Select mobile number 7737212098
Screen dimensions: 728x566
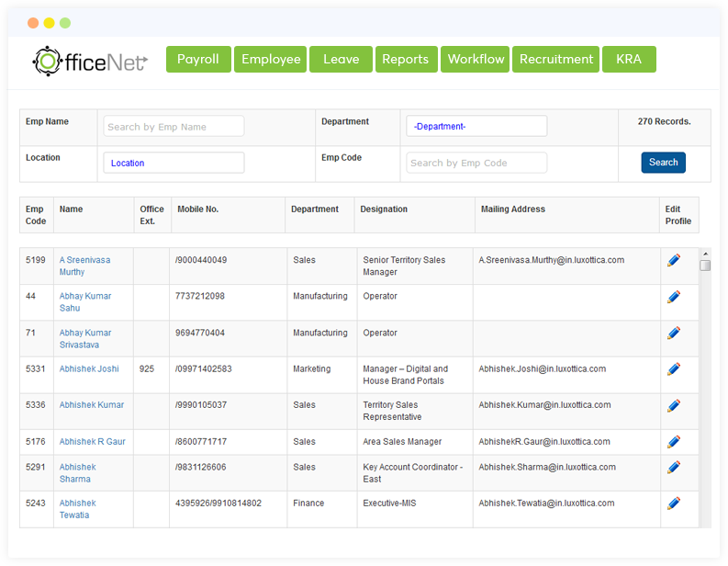coord(199,297)
